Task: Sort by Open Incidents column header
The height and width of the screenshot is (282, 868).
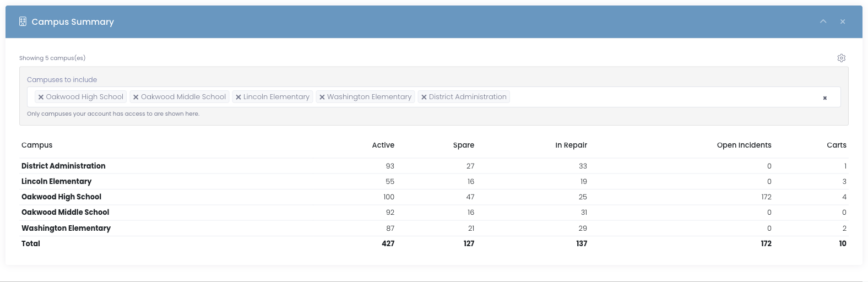Action: [x=744, y=145]
